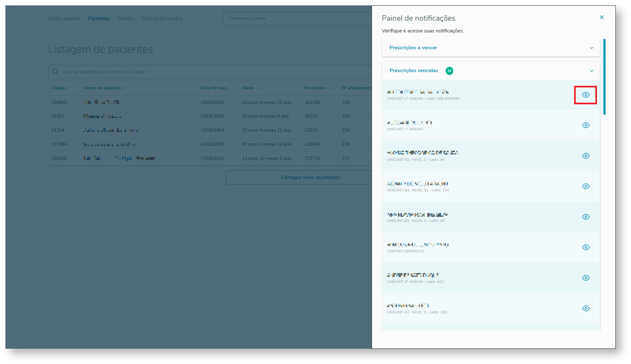Expand Prescrições a vencer section

[x=591, y=48]
